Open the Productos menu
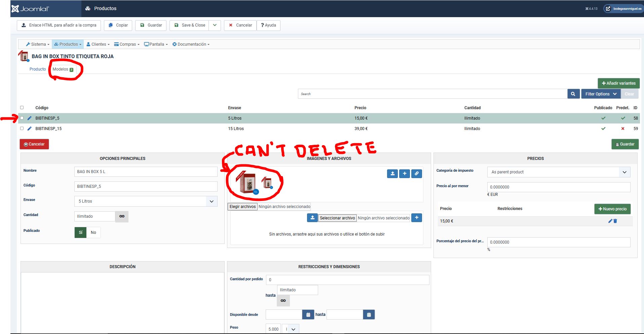The height and width of the screenshot is (334, 644). [68, 44]
